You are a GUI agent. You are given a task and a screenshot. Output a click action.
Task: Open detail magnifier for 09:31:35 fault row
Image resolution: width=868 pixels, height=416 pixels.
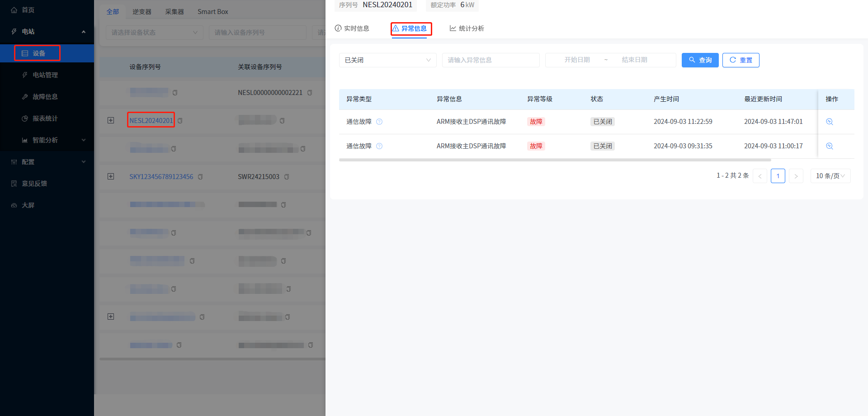(x=829, y=146)
